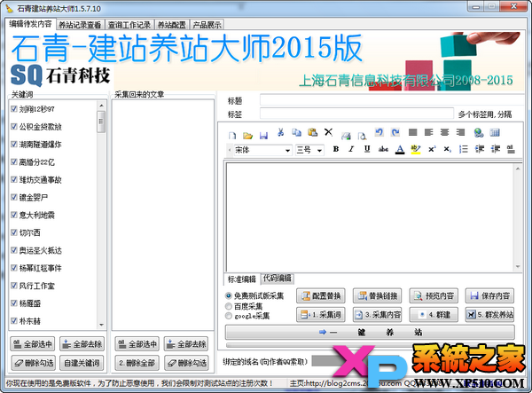Select the google采集 radio option
The width and height of the screenshot is (532, 393).
pos(229,316)
